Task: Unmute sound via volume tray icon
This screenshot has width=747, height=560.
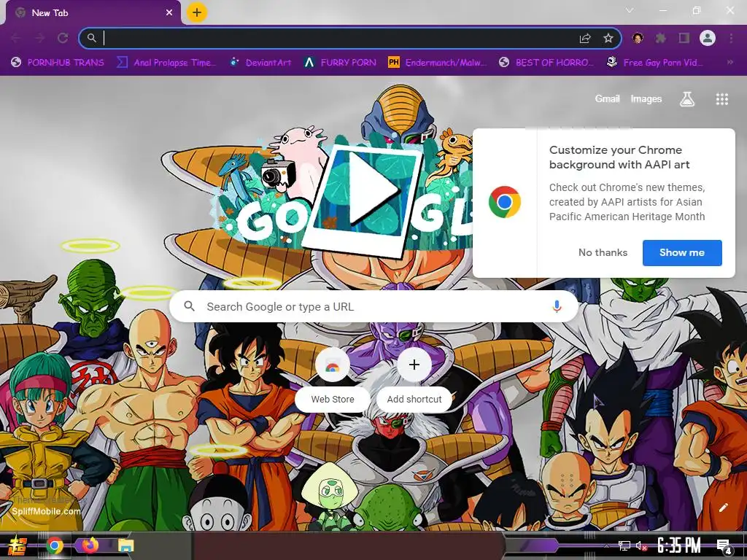Action: (x=641, y=545)
